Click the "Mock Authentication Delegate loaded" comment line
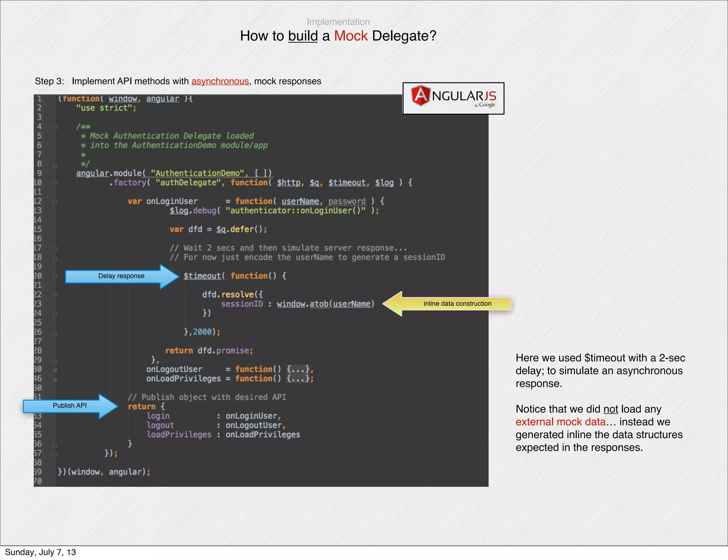 coord(167,136)
